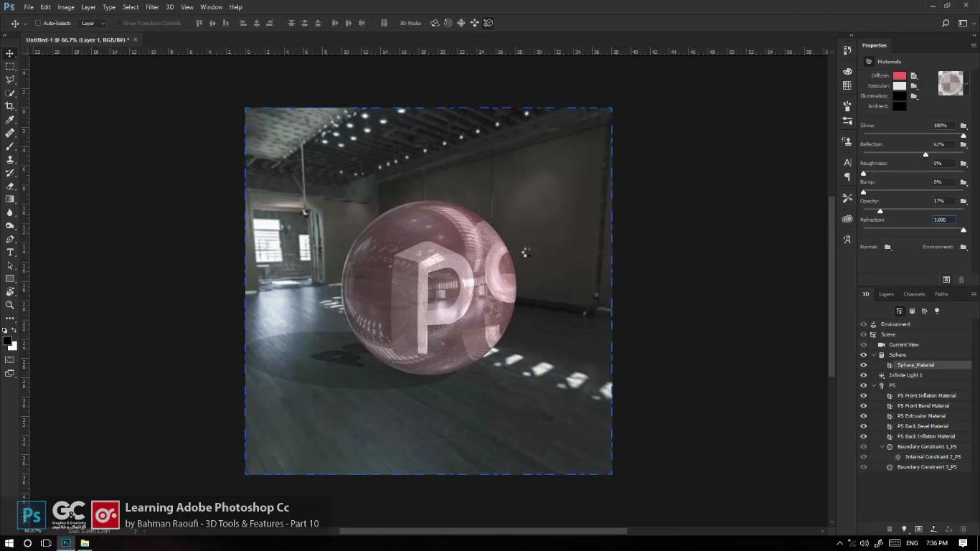Hide the PS Extrusion Material
Viewport: 980px width, 551px height.
(x=864, y=416)
